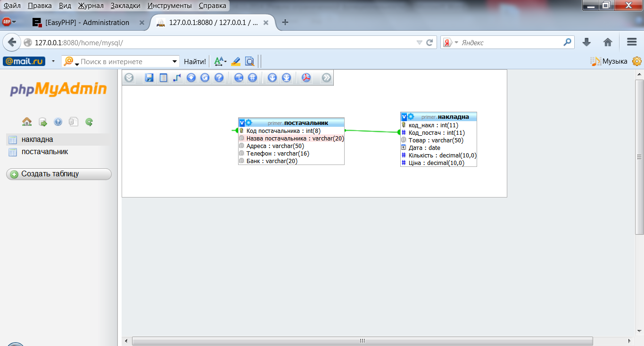Select the Адреса : varchar(50) field

pos(291,146)
